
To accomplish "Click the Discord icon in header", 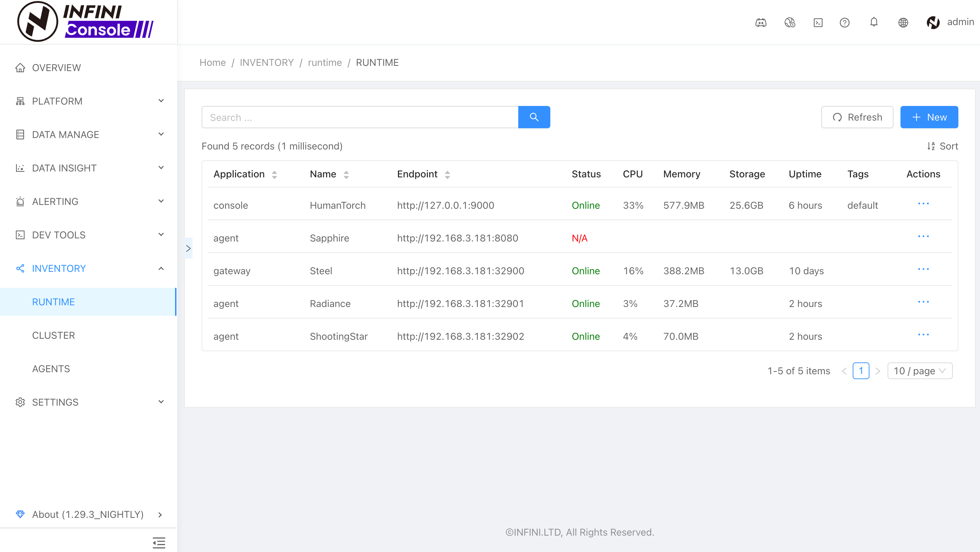I will coord(761,22).
